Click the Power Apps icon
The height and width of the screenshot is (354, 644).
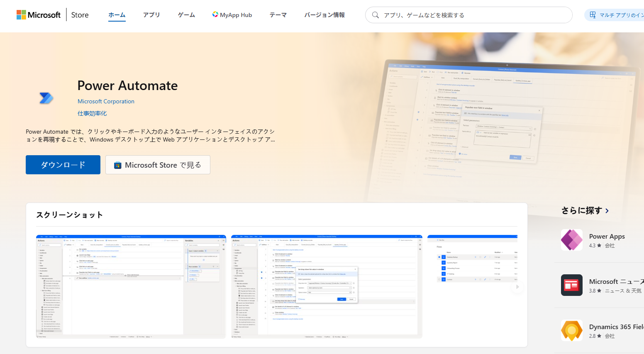(x=572, y=240)
